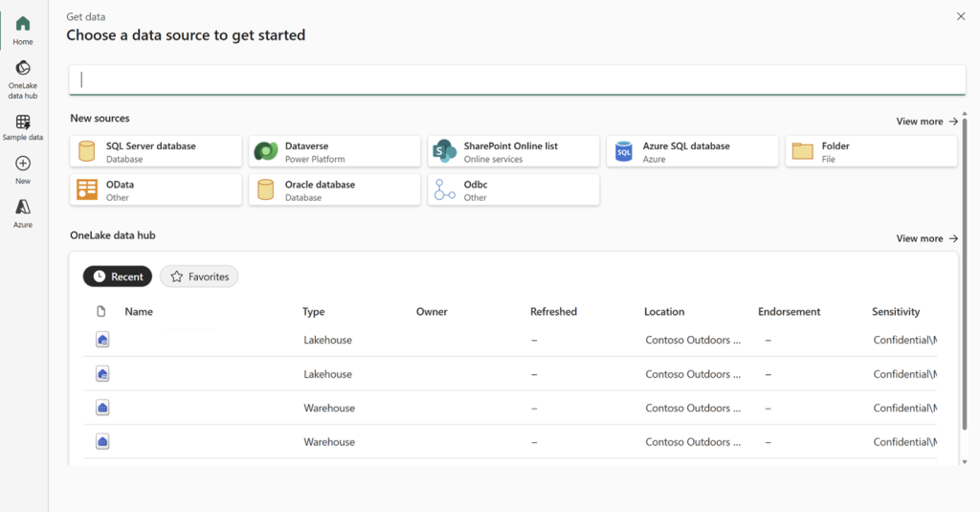Image resolution: width=980 pixels, height=512 pixels.
Task: Sort by the Owner column header
Action: [x=432, y=311]
